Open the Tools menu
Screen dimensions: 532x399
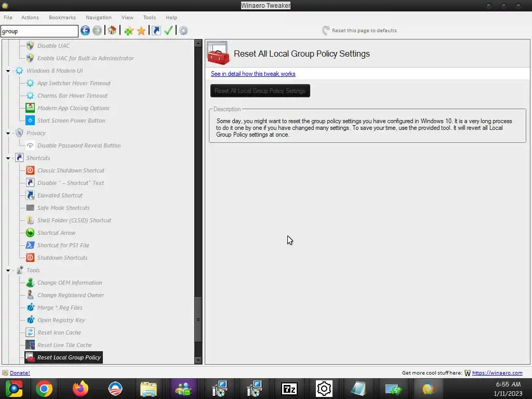tap(149, 17)
